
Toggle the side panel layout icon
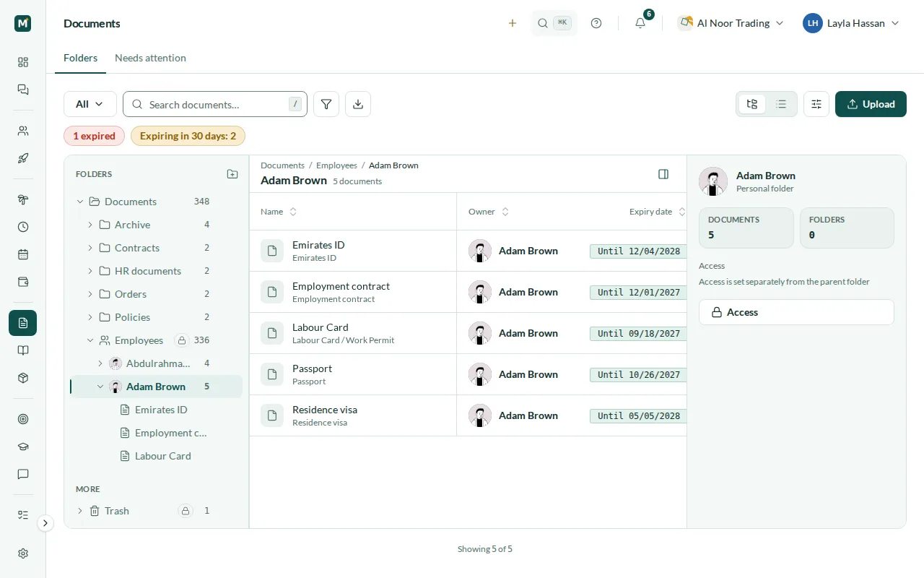coord(663,174)
